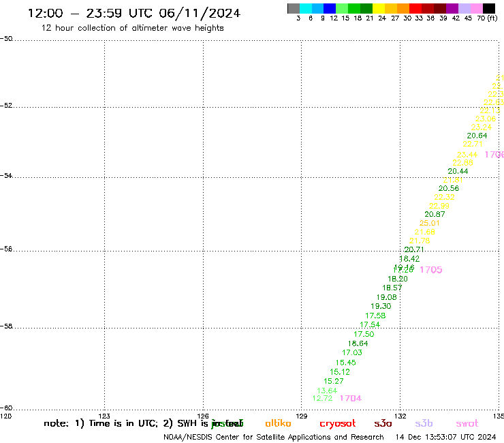The height and width of the screenshot is (443, 504).
Task: Select the value 18.20
Action: 398,279
